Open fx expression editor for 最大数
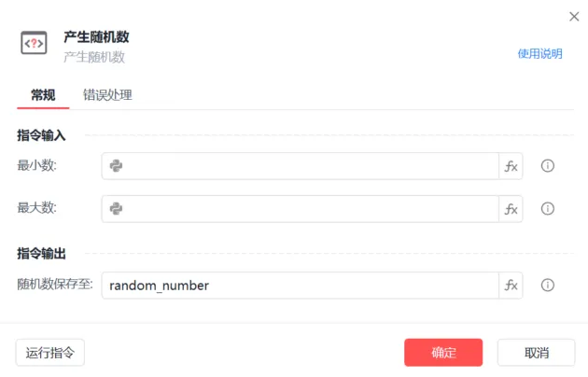The height and width of the screenshot is (377, 588). (511, 209)
